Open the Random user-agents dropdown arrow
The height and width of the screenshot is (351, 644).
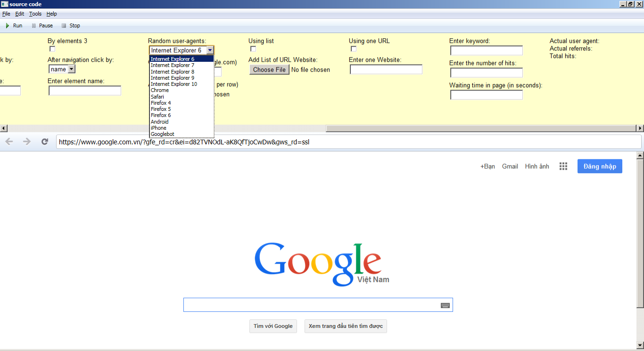[x=210, y=50]
